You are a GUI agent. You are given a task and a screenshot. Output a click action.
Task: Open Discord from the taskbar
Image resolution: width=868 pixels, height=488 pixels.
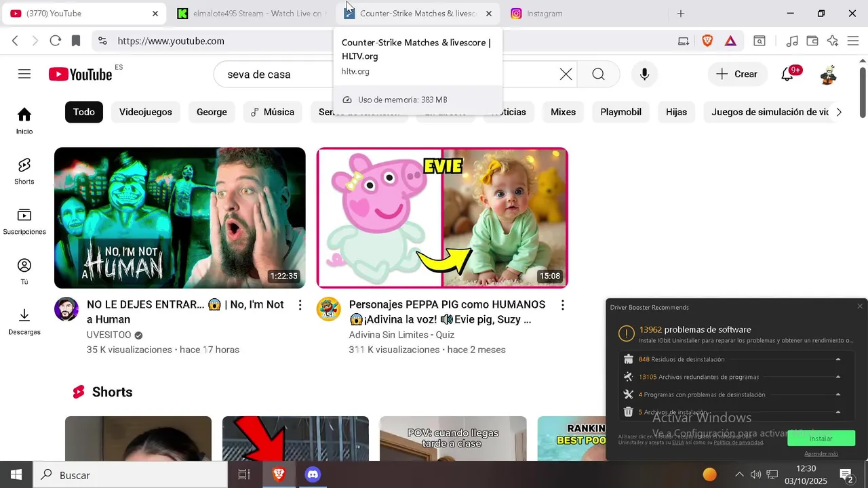point(313,474)
